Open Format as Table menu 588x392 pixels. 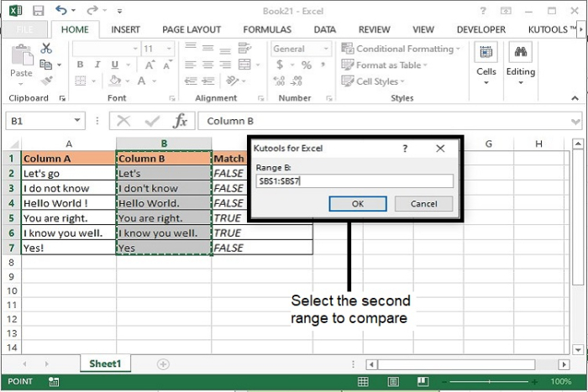point(385,65)
